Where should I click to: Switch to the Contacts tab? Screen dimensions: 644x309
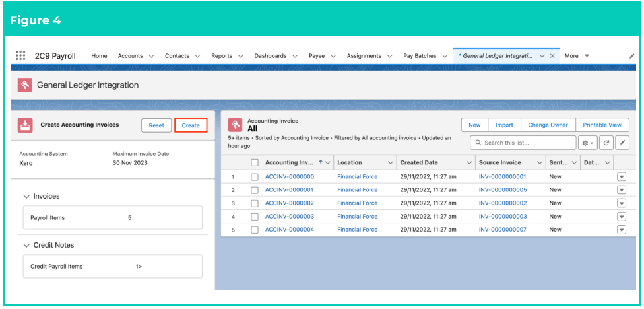point(177,56)
